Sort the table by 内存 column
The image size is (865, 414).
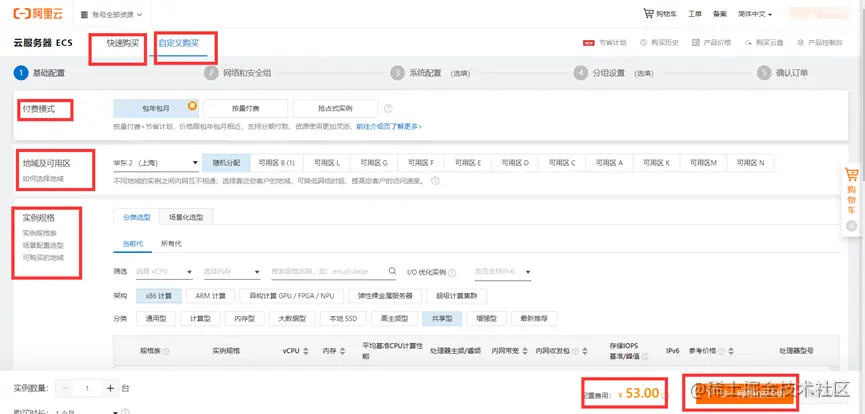click(343, 351)
